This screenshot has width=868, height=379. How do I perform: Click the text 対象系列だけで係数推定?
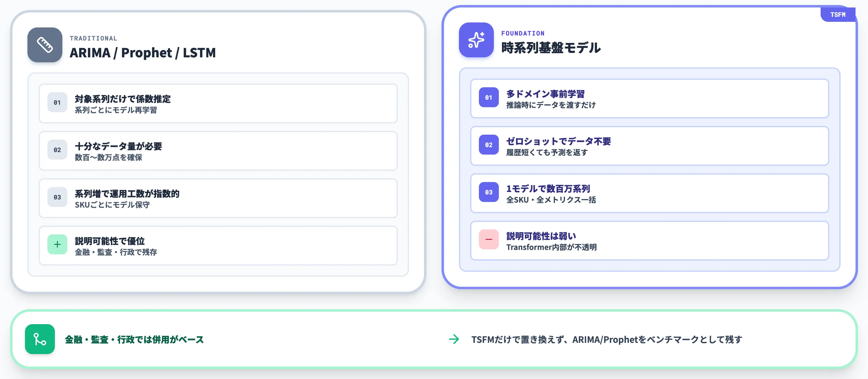tap(123, 99)
